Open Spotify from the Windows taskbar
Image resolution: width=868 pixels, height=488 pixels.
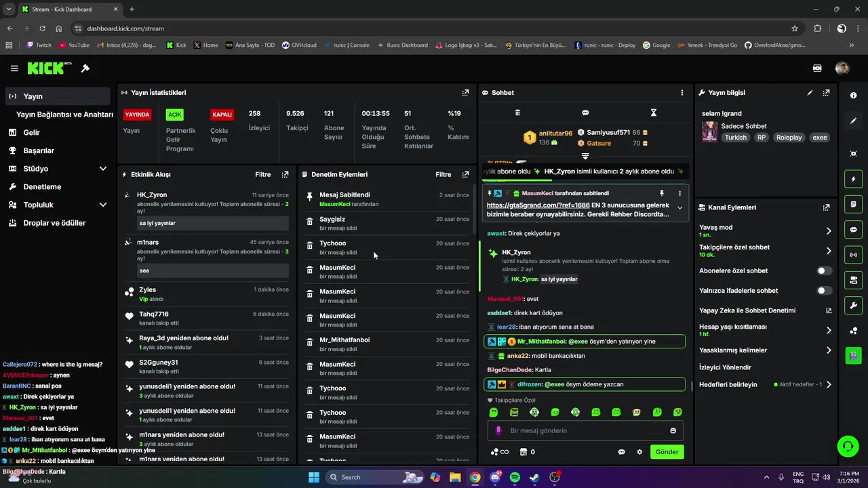515,477
